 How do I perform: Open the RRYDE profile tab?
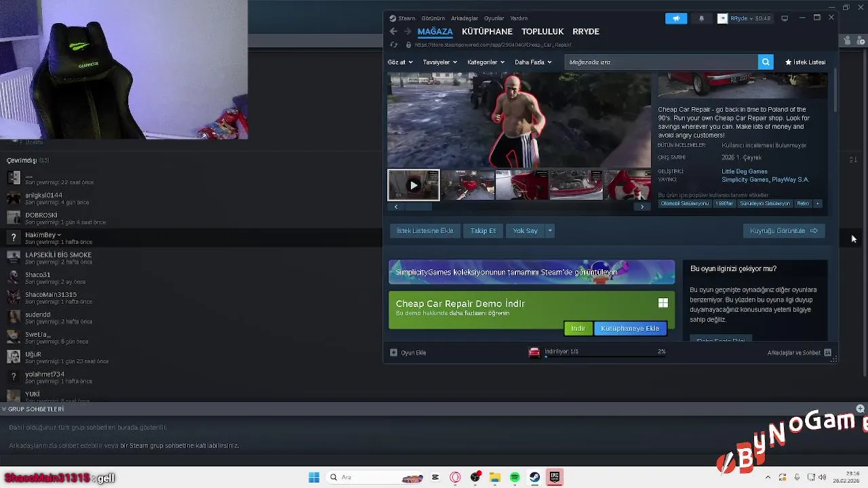[586, 32]
